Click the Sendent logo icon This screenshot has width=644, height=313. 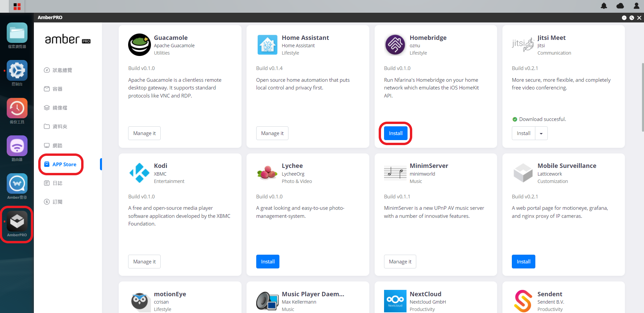(x=523, y=301)
